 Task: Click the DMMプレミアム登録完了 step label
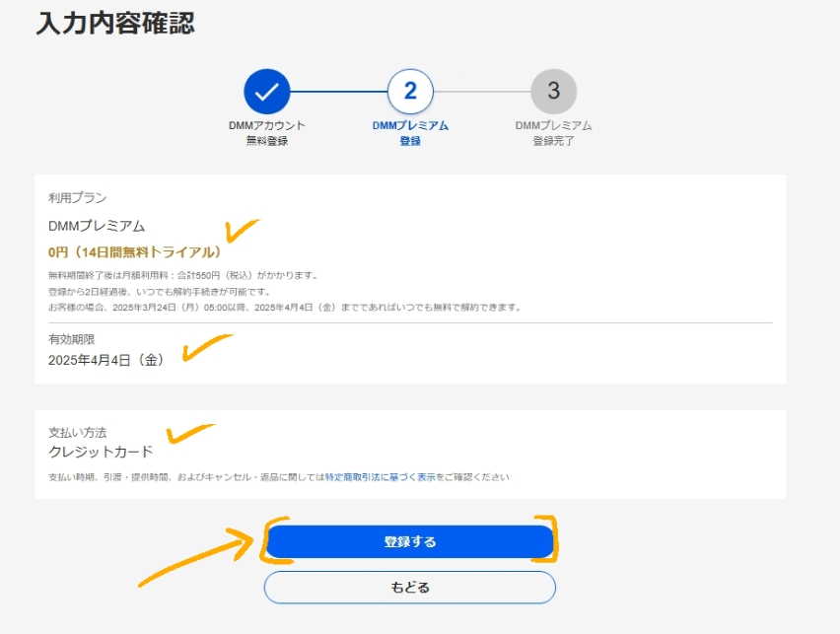(553, 133)
